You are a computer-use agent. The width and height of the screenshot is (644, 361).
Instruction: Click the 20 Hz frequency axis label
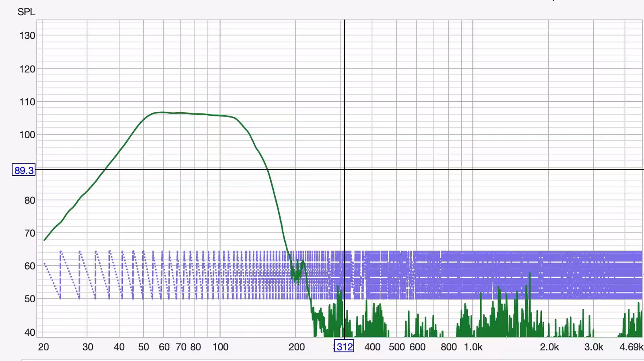pos(43,347)
